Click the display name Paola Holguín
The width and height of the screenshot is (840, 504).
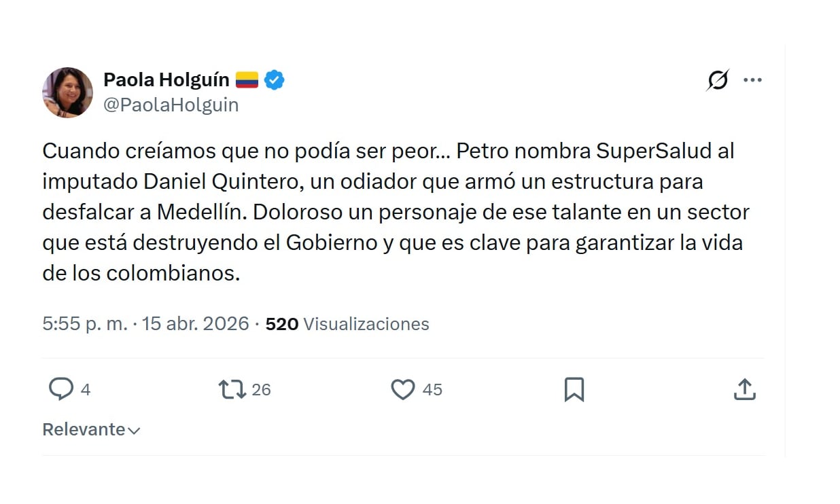(x=166, y=79)
